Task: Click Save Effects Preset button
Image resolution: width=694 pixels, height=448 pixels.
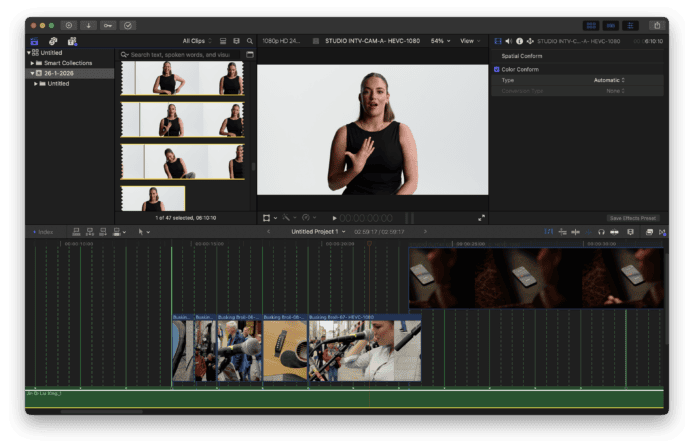Action: coord(633,217)
